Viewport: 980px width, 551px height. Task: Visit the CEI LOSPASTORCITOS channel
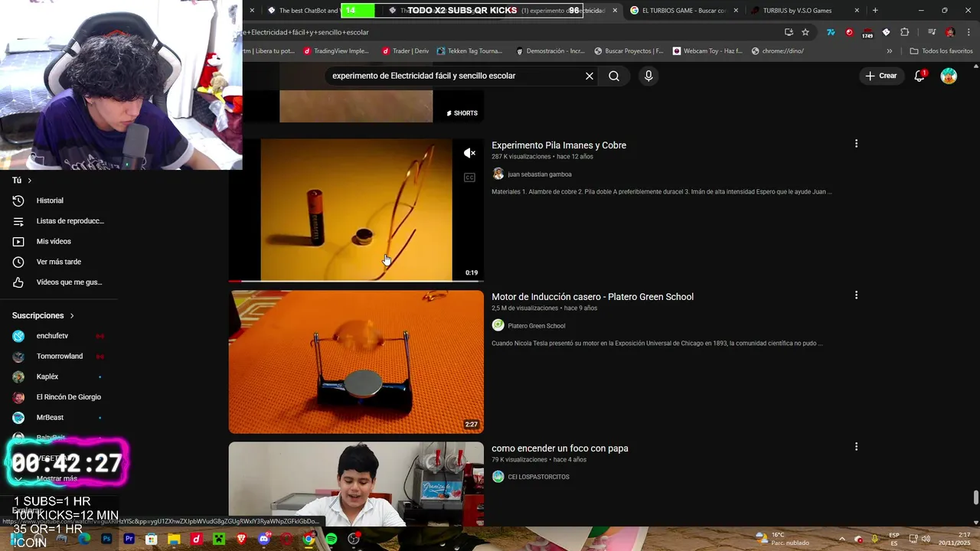[x=539, y=478]
